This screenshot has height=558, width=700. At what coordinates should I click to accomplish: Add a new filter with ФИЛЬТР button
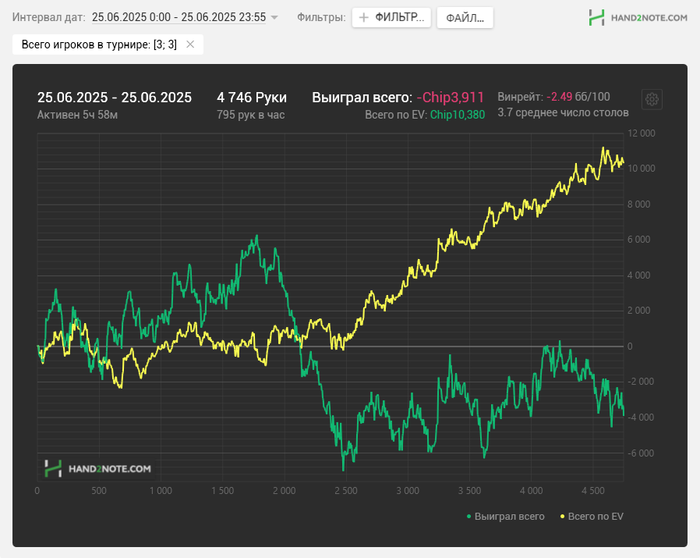click(x=392, y=17)
